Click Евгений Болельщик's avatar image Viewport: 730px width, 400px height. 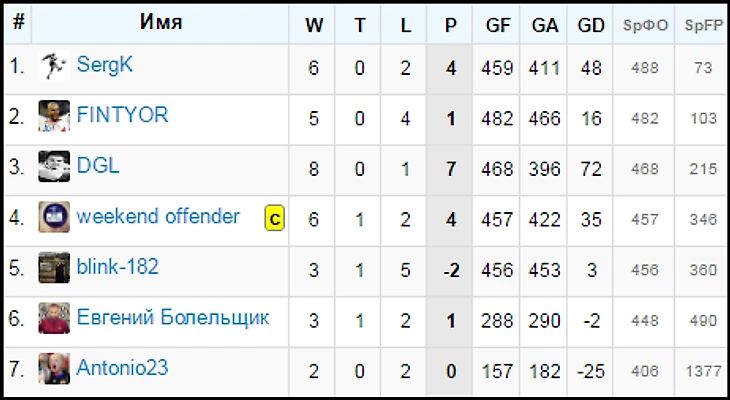coord(54,319)
